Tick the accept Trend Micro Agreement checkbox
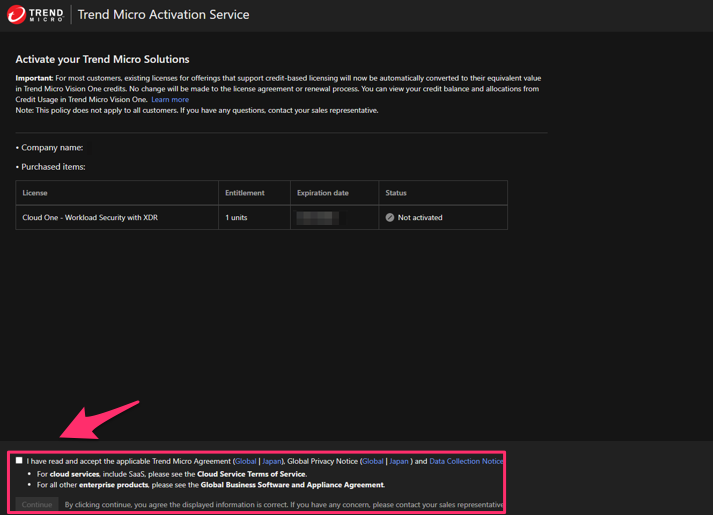 [19, 461]
